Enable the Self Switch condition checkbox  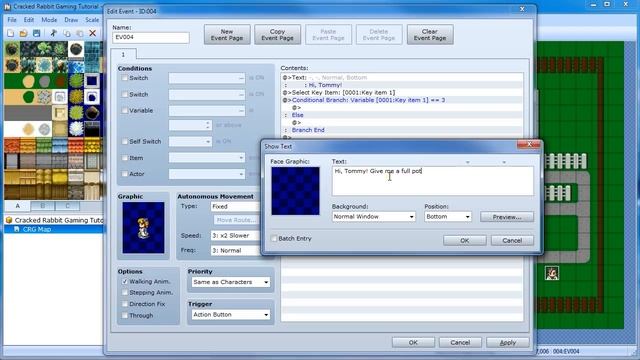point(124,141)
